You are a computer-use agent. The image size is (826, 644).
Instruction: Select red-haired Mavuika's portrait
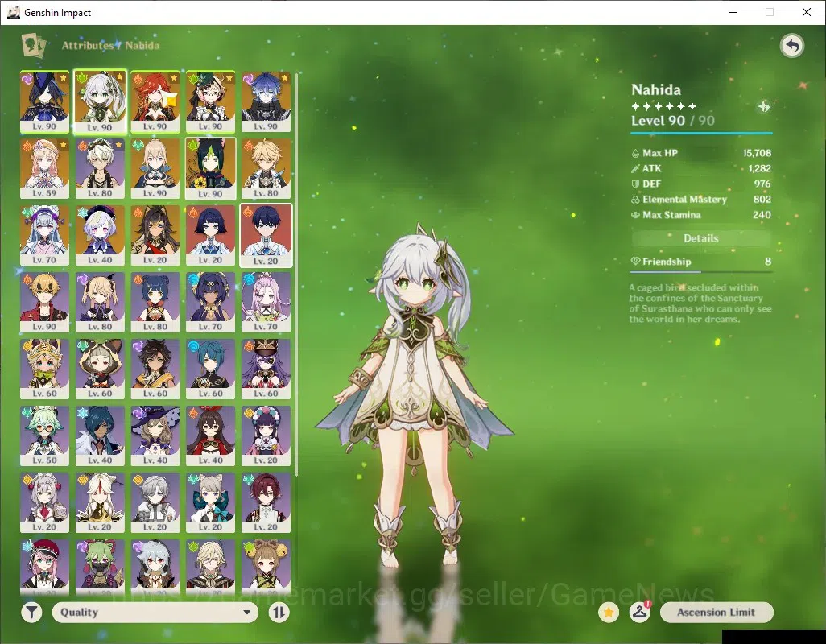point(155,101)
